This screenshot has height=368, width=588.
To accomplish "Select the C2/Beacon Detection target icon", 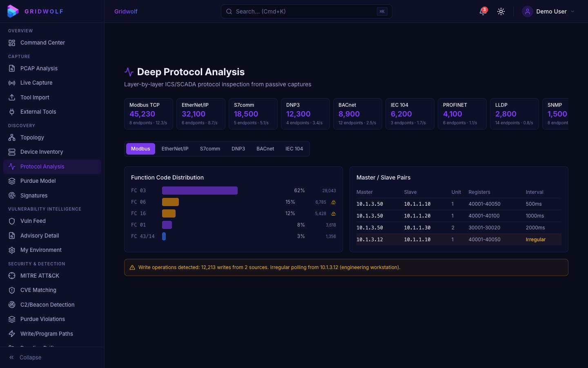I will point(12,305).
